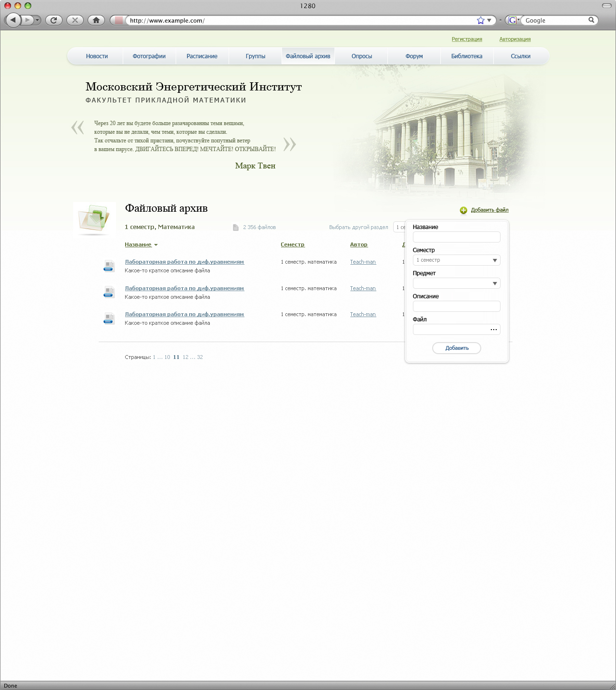This screenshot has height=690, width=616.
Task: Open the Фотографии tab
Action: [x=149, y=56]
